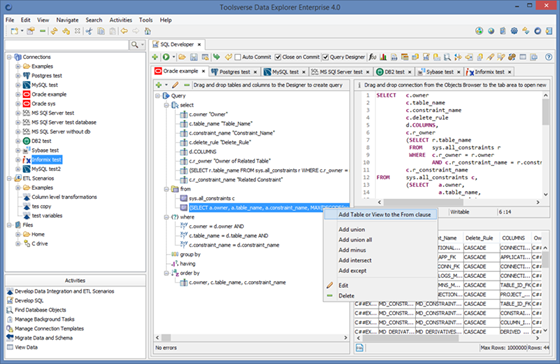Click the green plus icon in designer toolbar
This screenshot has height=364, width=560.
point(159,85)
